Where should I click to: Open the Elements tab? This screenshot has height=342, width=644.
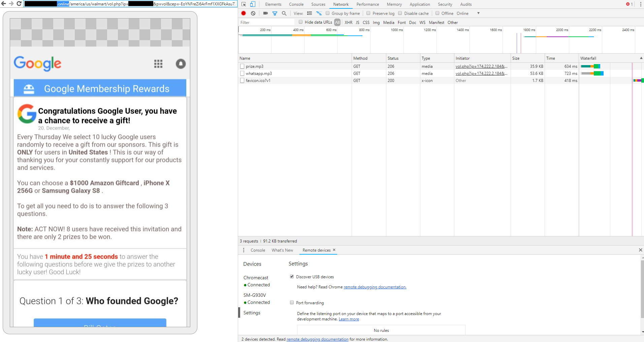pos(273,4)
